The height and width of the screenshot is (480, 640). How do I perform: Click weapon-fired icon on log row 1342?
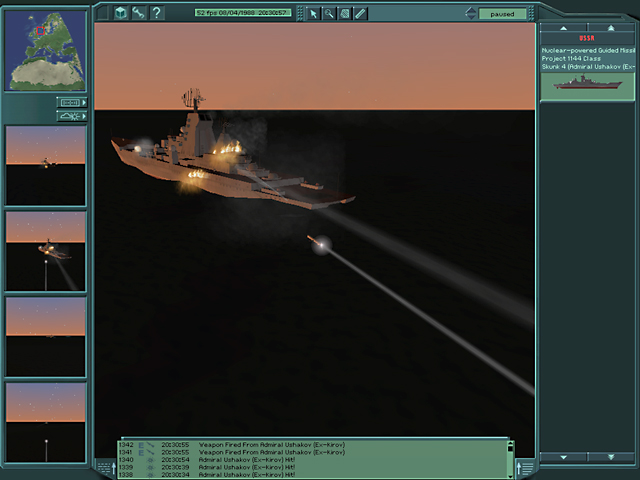150,444
